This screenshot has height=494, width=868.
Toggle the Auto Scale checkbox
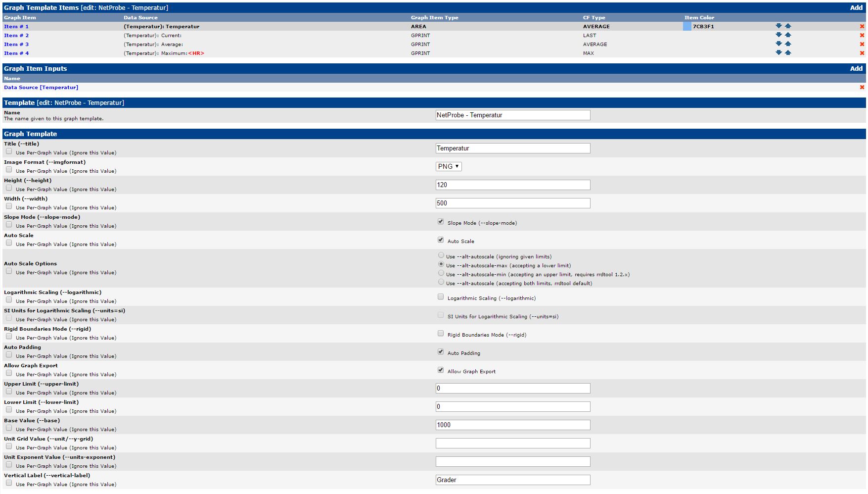point(441,240)
